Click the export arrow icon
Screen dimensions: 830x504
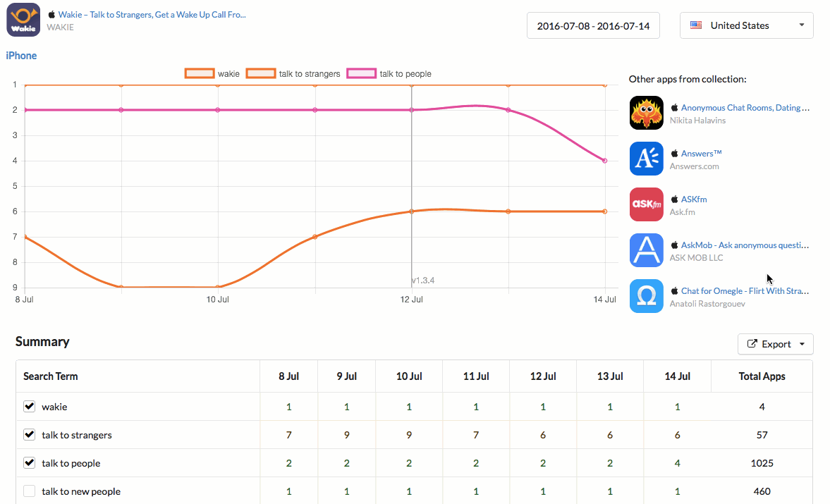(x=752, y=344)
